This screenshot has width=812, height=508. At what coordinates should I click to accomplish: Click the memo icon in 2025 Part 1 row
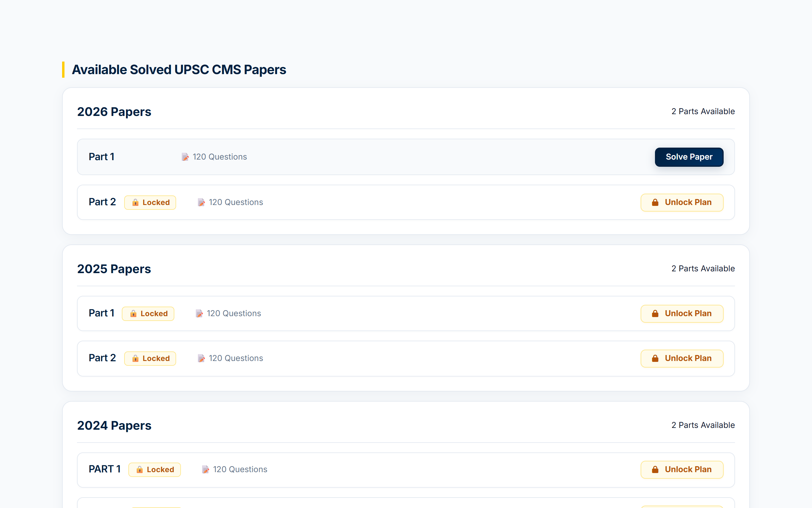(199, 313)
